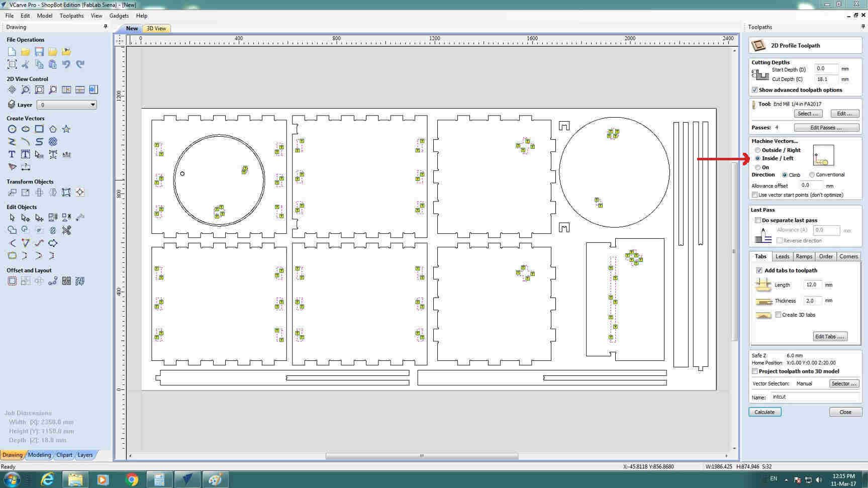Click the Cut Depth input field
The width and height of the screenshot is (868, 488).
point(827,79)
